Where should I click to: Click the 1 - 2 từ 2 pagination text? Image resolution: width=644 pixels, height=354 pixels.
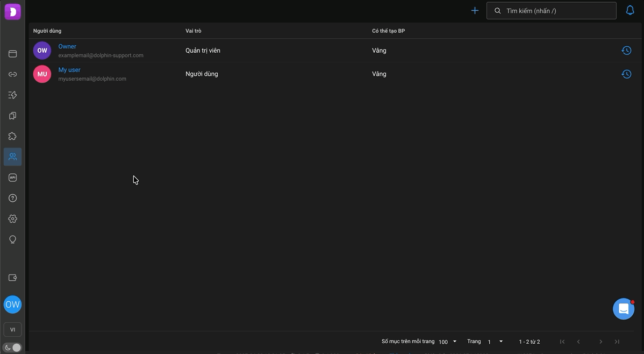(529, 342)
